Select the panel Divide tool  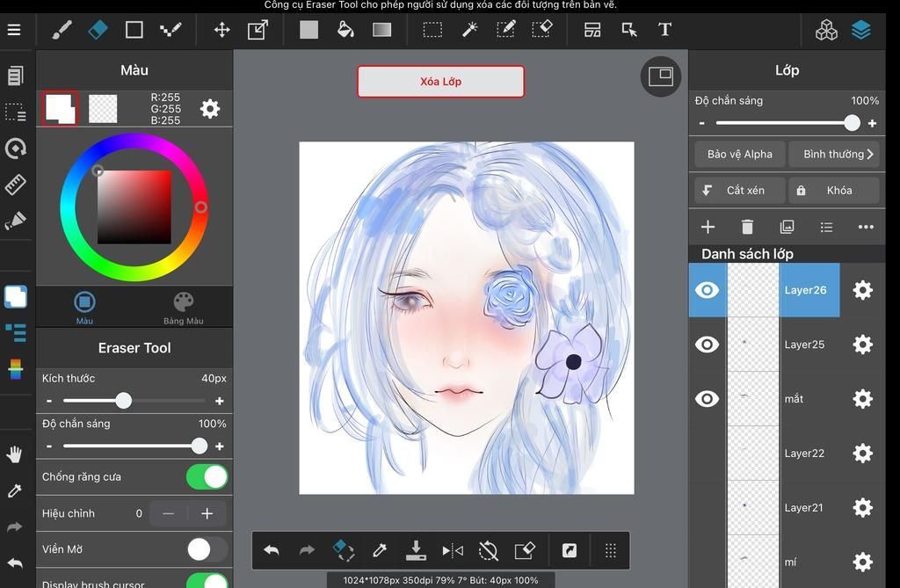(592, 30)
